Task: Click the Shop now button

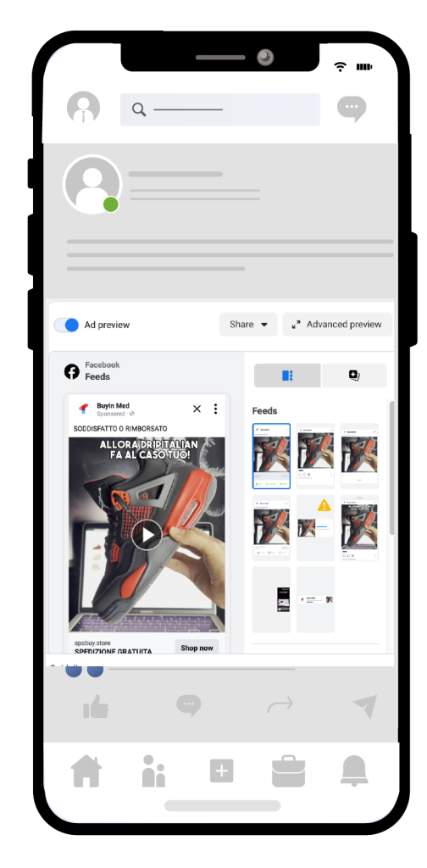Action: click(x=197, y=648)
